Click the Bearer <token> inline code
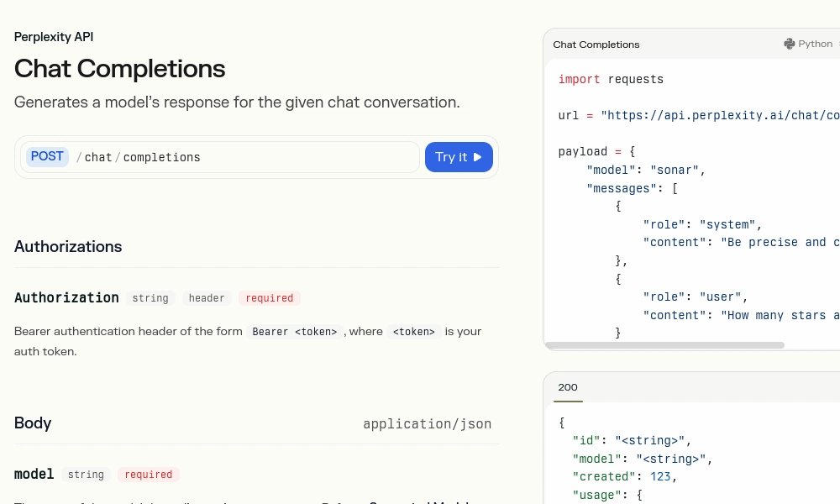Screen dimensions: 840x504 coord(294,332)
